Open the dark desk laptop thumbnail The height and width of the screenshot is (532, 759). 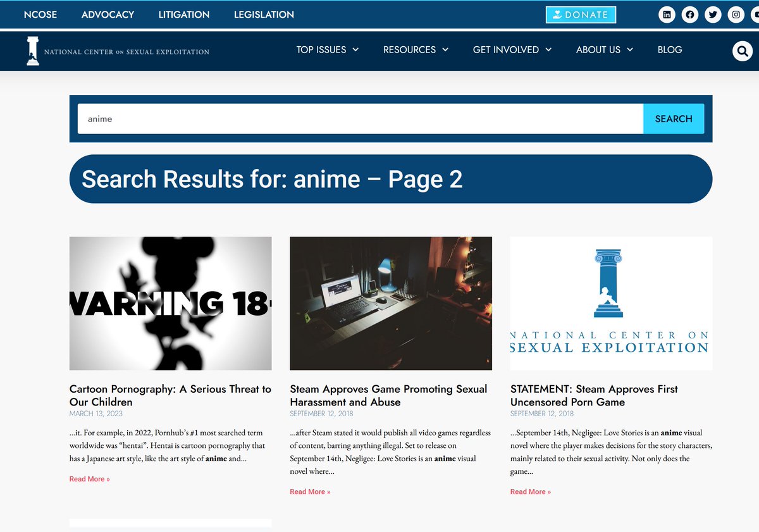coord(391,304)
